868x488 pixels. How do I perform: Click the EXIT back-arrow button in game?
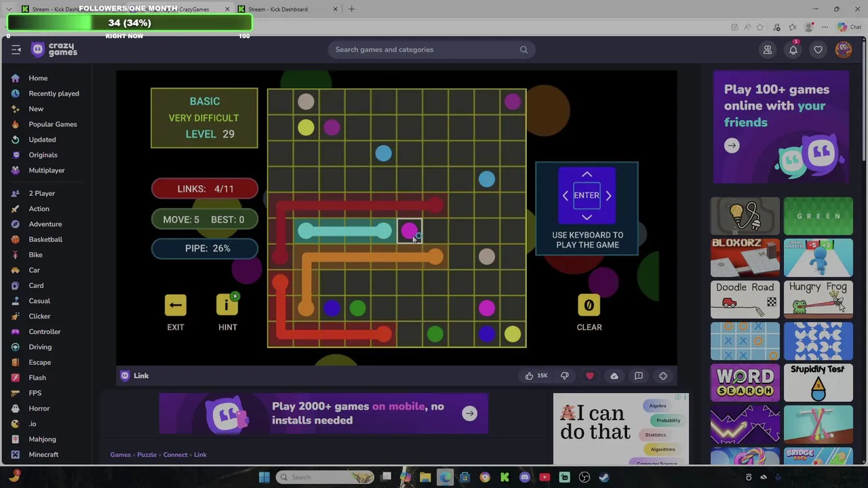click(x=176, y=305)
